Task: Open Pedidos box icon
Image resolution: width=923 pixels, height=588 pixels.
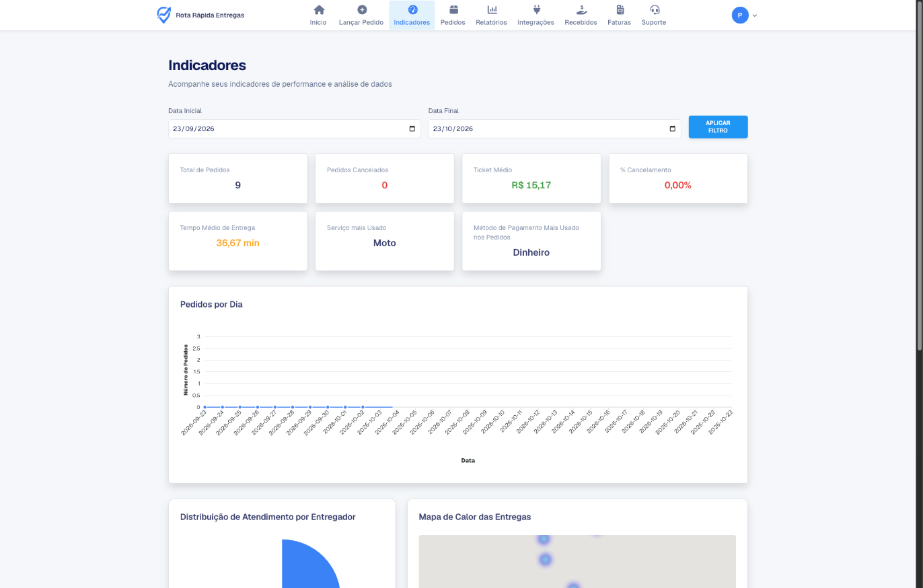Action: click(x=453, y=10)
